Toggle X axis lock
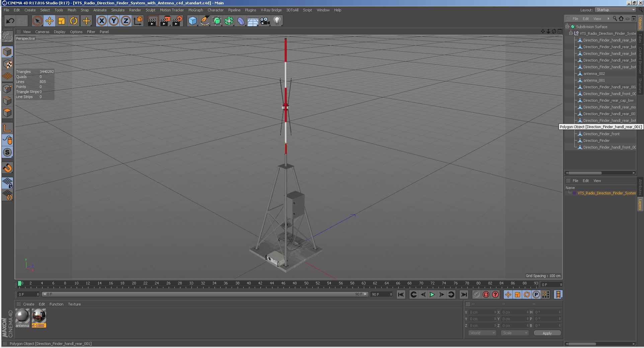The image size is (644, 348). tap(102, 21)
